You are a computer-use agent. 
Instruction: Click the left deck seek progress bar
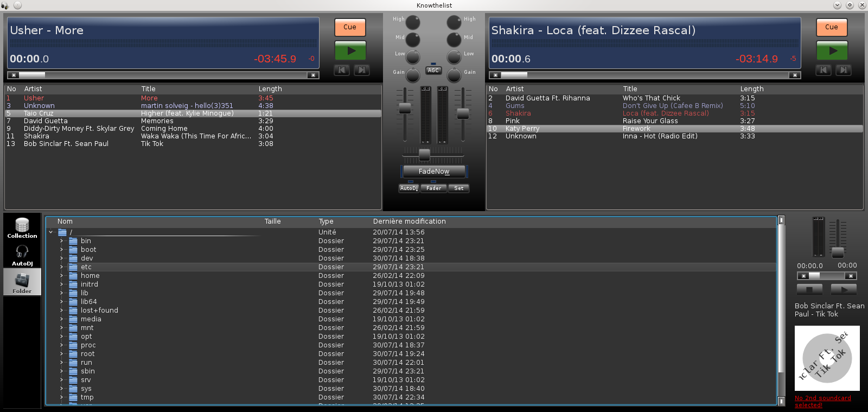pos(163,75)
